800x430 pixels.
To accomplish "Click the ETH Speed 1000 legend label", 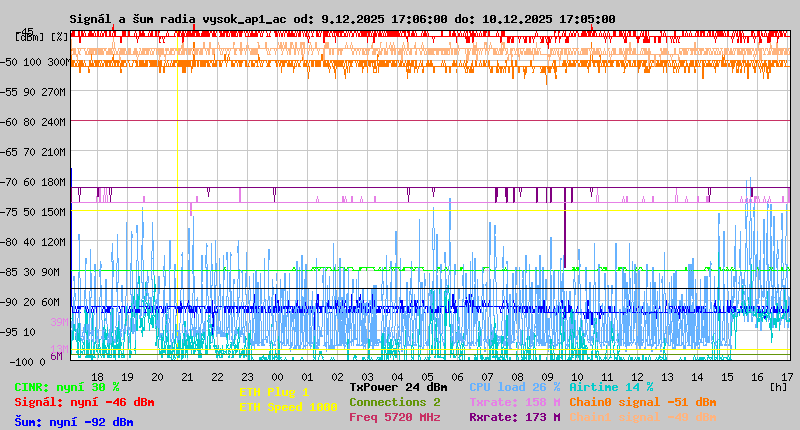I will [288, 407].
